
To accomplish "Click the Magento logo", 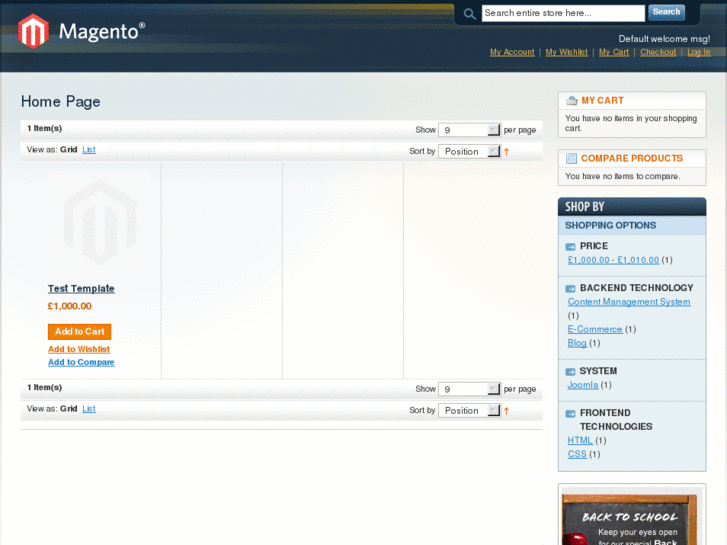I will pos(81,31).
